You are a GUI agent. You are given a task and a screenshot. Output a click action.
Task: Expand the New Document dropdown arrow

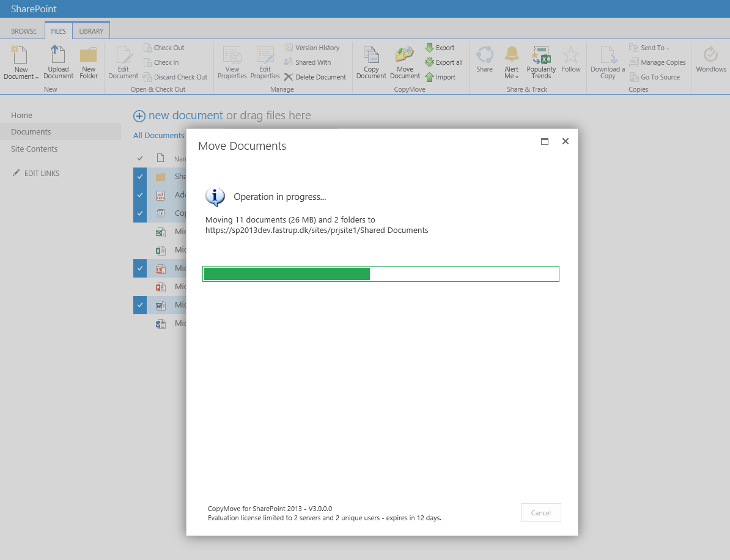tap(37, 77)
